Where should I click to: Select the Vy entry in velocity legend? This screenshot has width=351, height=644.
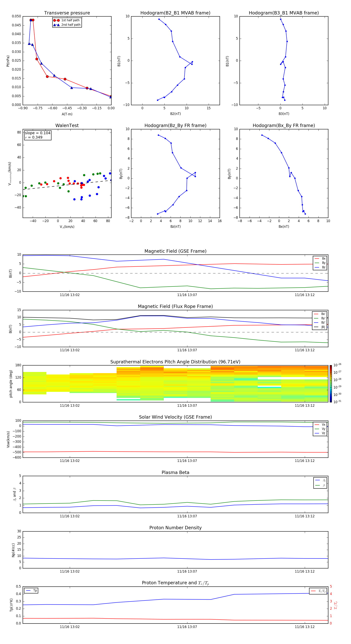320,429
